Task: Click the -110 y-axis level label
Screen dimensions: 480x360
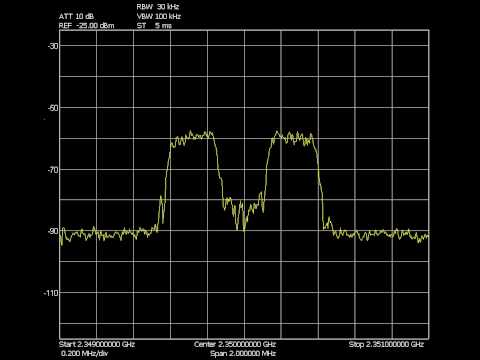Action: [x=51, y=293]
